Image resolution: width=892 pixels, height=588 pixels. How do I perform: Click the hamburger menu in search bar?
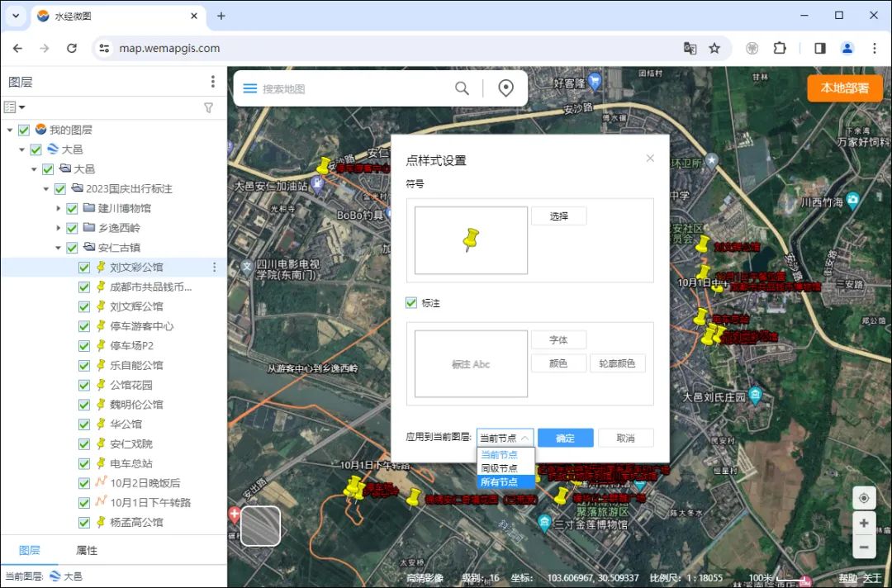(249, 88)
